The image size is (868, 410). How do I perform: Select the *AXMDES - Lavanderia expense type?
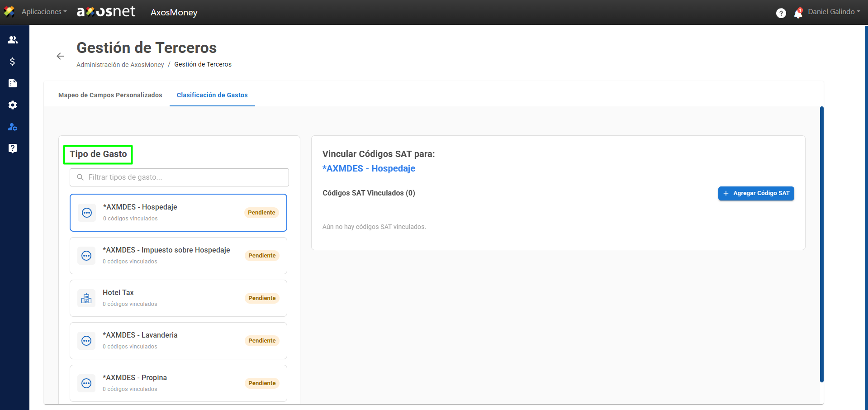(178, 341)
